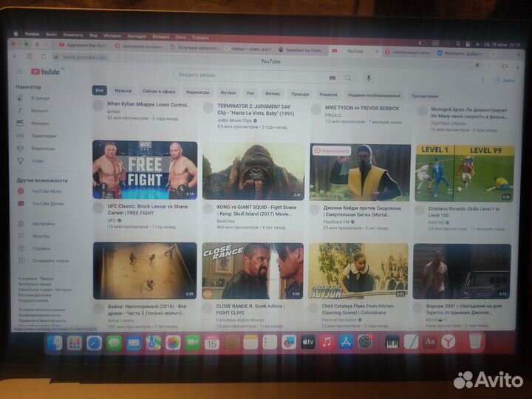Select the Футбол filter chip
Screen dimensions: 532x399
click(228, 92)
